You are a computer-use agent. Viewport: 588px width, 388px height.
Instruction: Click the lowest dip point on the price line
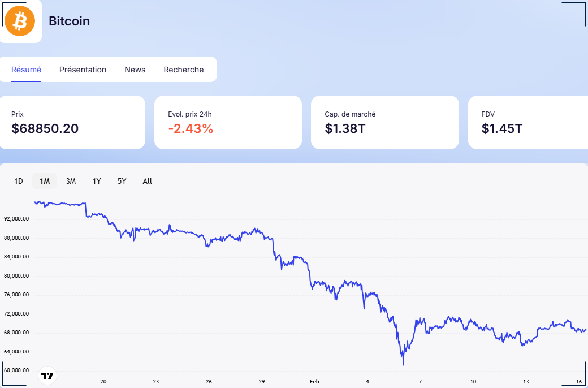403,364
